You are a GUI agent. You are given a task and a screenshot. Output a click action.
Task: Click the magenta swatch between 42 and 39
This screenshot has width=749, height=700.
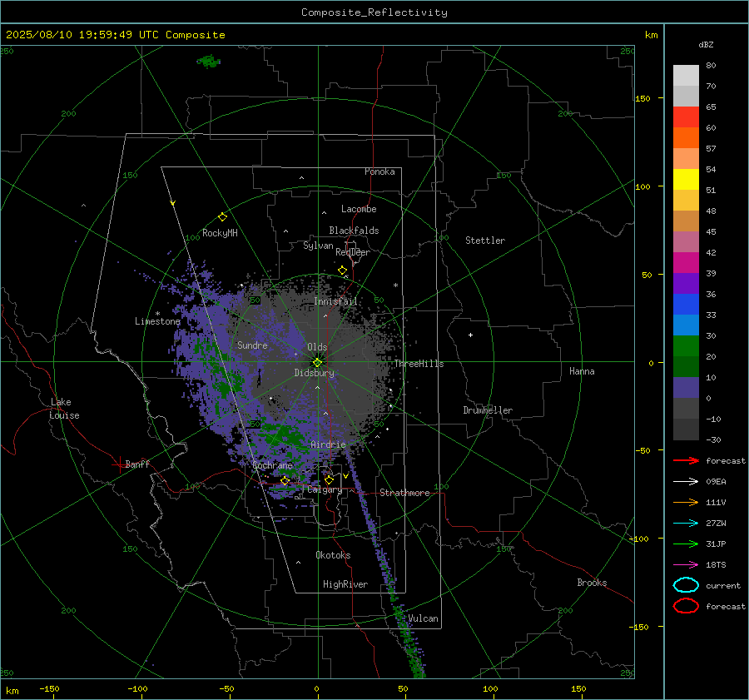pyautogui.click(x=686, y=263)
